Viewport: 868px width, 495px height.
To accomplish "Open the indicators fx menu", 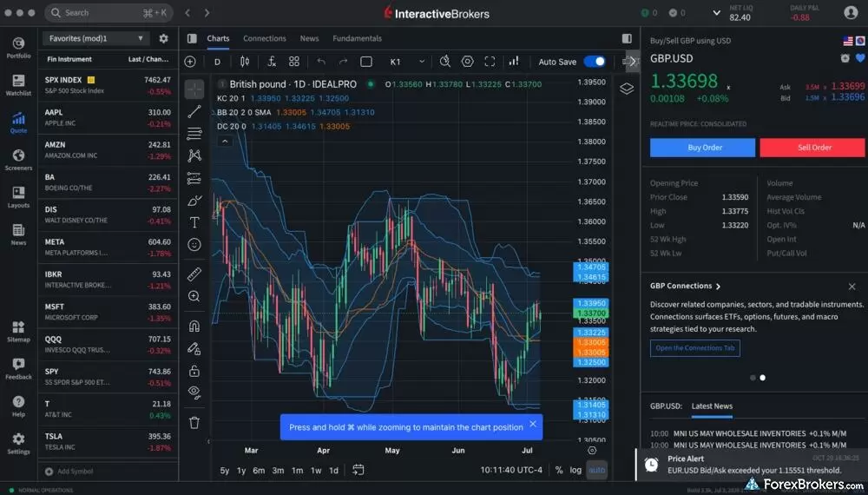I will pos(272,62).
